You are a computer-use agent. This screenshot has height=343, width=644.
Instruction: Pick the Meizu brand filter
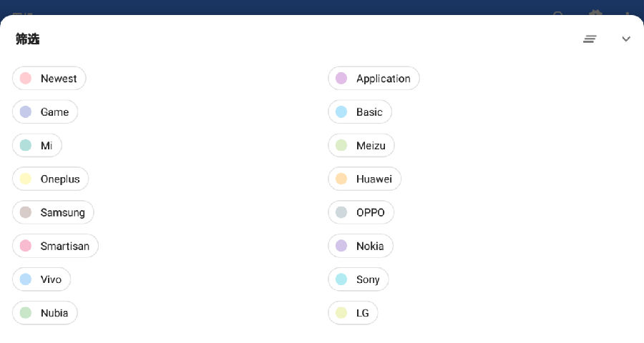(x=361, y=145)
